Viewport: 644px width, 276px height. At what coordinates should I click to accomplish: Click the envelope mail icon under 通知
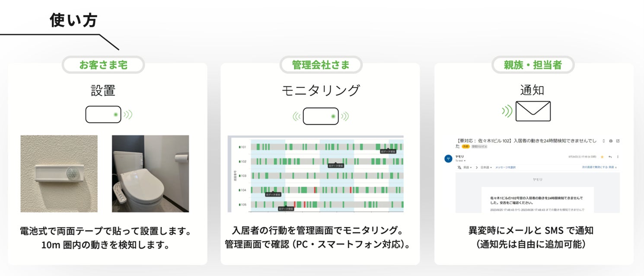pyautogui.click(x=533, y=111)
